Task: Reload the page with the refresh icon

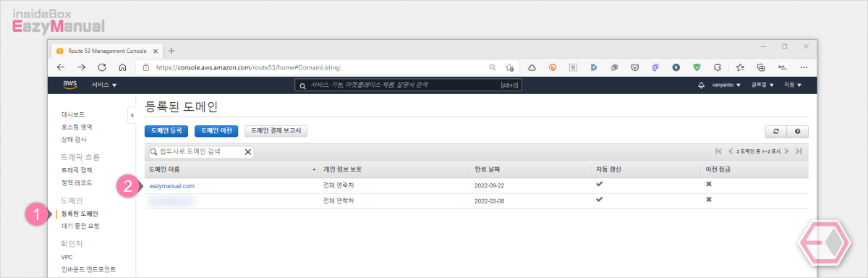Action: [x=102, y=67]
